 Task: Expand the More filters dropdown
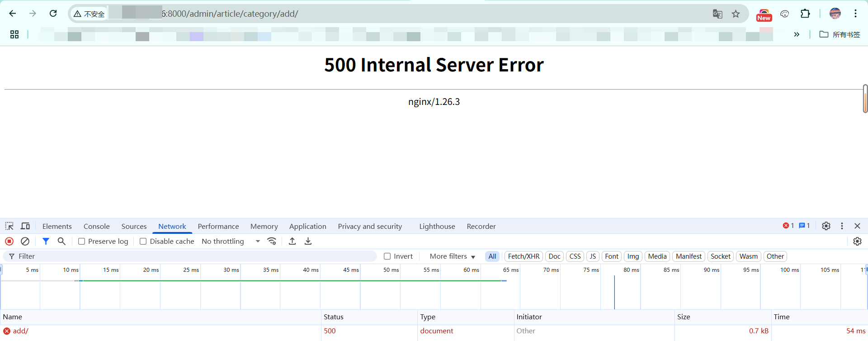click(x=452, y=256)
